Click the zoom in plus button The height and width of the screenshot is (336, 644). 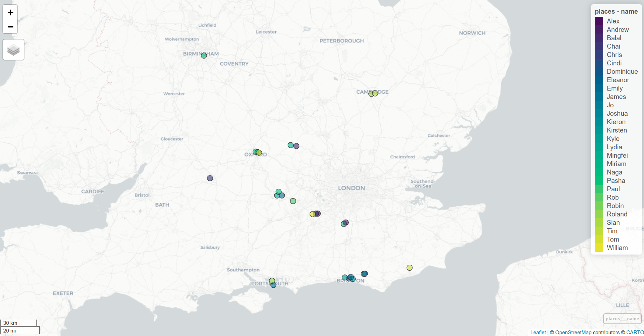click(10, 13)
